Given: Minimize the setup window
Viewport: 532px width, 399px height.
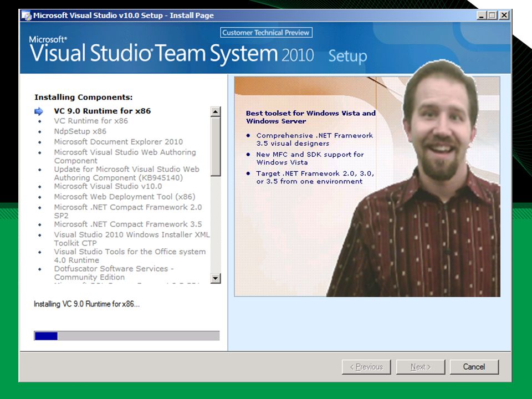Looking at the screenshot, I should 481,16.
